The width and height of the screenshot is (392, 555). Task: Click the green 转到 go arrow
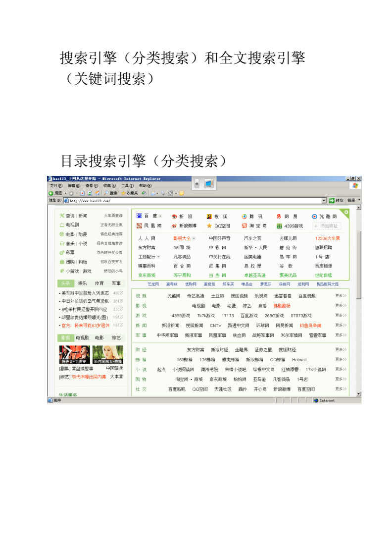point(332,200)
